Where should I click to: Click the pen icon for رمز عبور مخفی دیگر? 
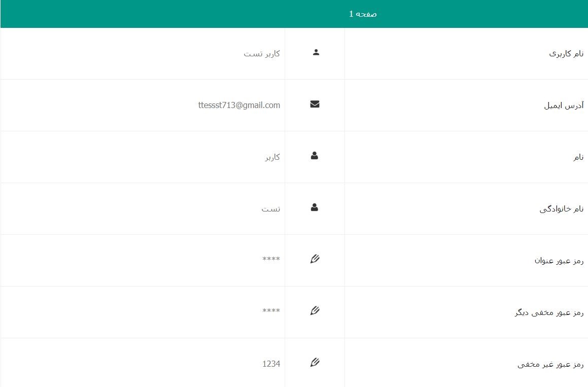click(x=315, y=311)
